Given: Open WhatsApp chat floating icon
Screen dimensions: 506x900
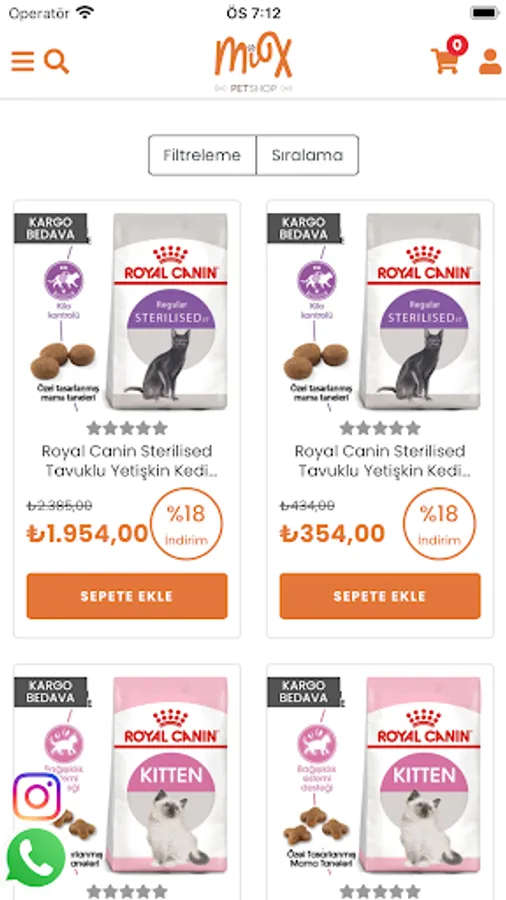Looking at the screenshot, I should 36,858.
